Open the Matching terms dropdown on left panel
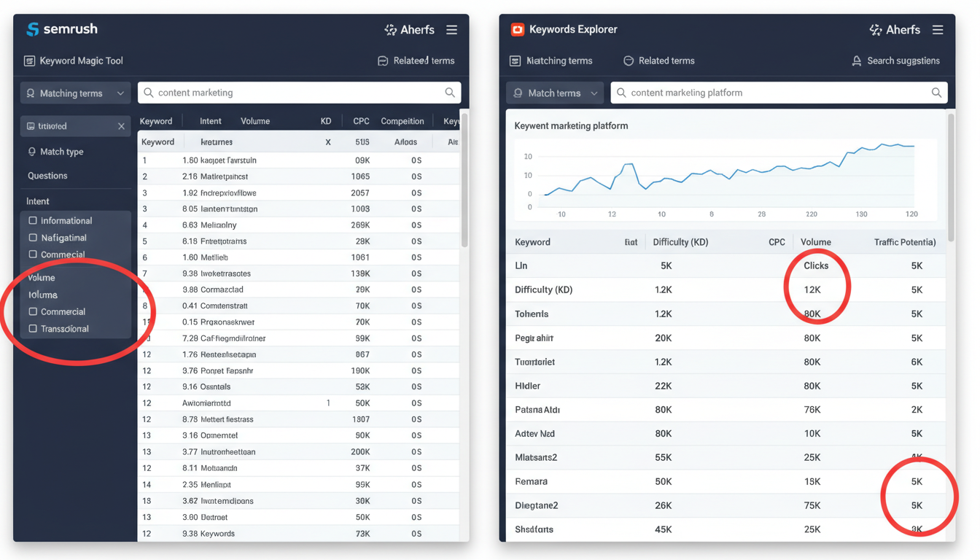 [74, 93]
